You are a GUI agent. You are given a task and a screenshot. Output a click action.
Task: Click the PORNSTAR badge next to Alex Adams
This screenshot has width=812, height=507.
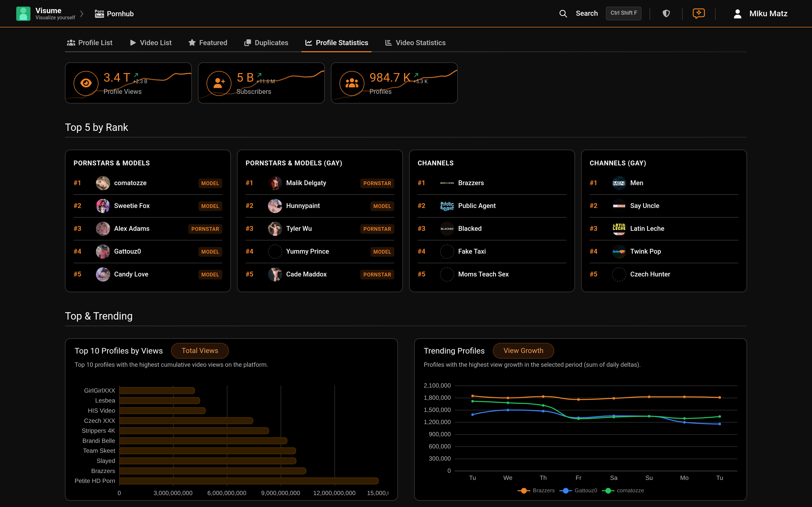(205, 229)
